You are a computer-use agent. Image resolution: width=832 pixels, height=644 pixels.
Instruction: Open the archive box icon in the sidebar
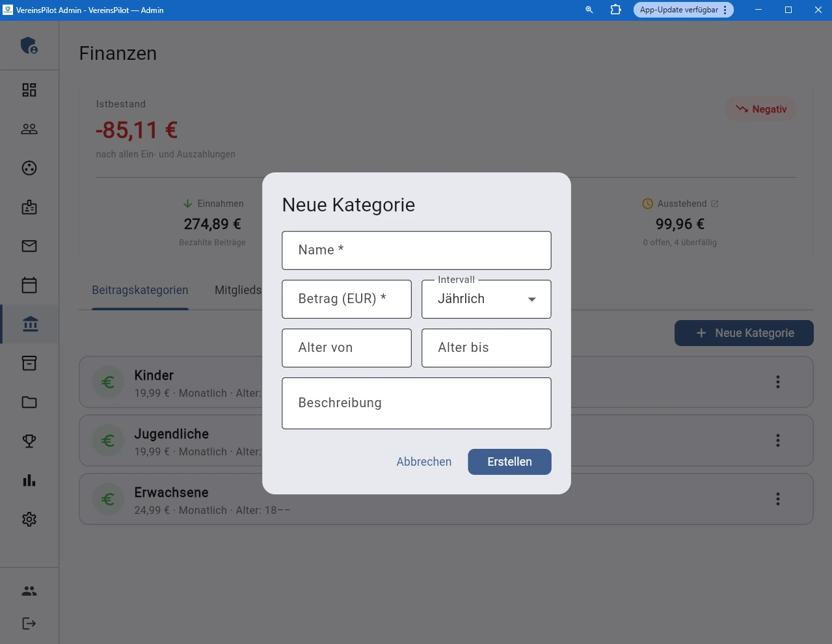click(x=29, y=362)
